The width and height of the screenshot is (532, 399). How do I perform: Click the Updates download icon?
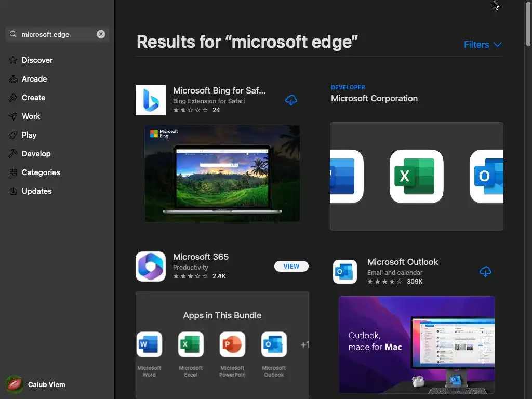point(13,191)
